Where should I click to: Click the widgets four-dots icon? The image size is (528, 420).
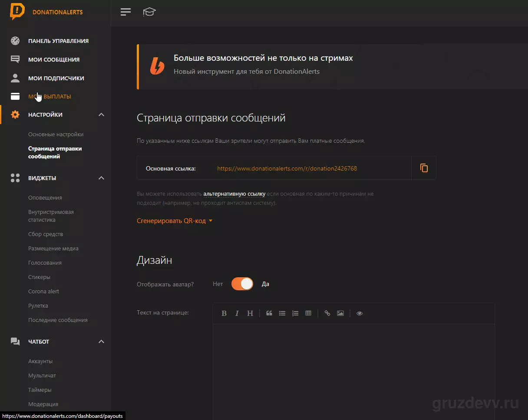click(15, 178)
